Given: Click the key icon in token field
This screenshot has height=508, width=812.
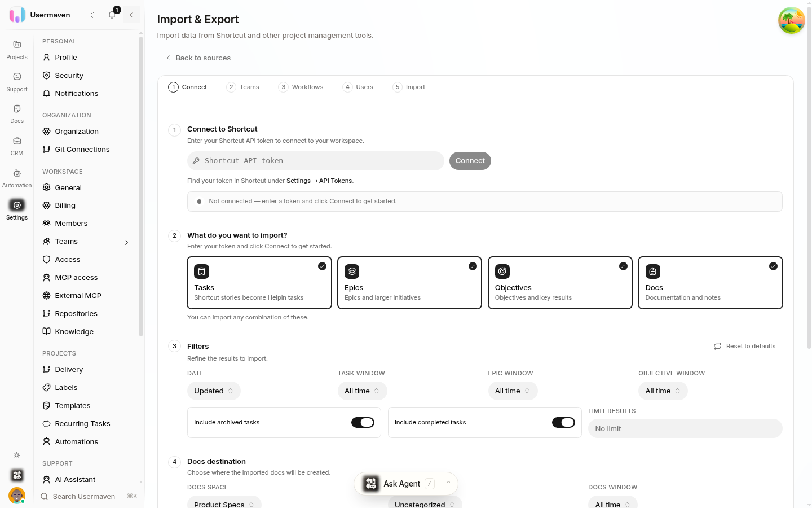Looking at the screenshot, I should 196,161.
